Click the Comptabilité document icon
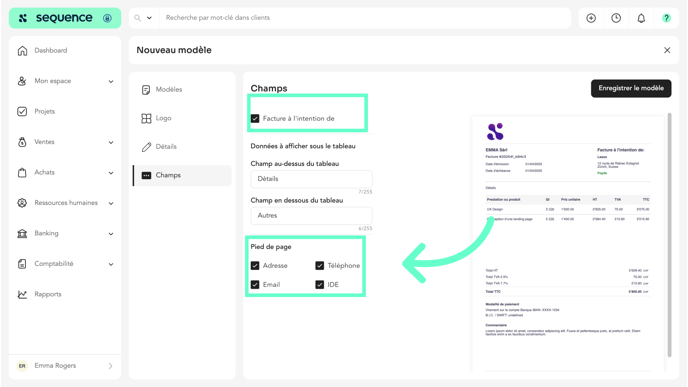Image resolution: width=688 pixels, height=387 pixels. 22,264
